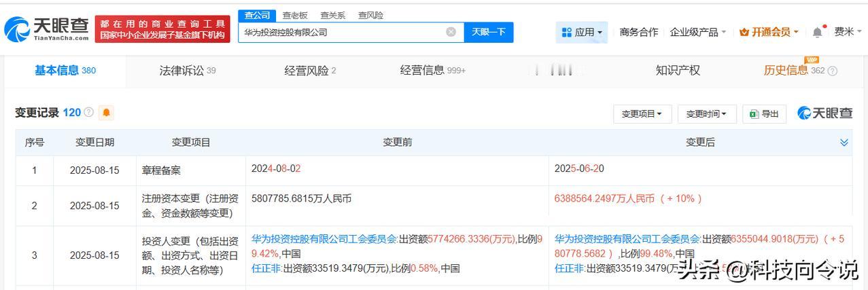Click the red banner about 商业查询工具
Image resolution: width=868 pixels, height=290 pixels.
[162, 29]
